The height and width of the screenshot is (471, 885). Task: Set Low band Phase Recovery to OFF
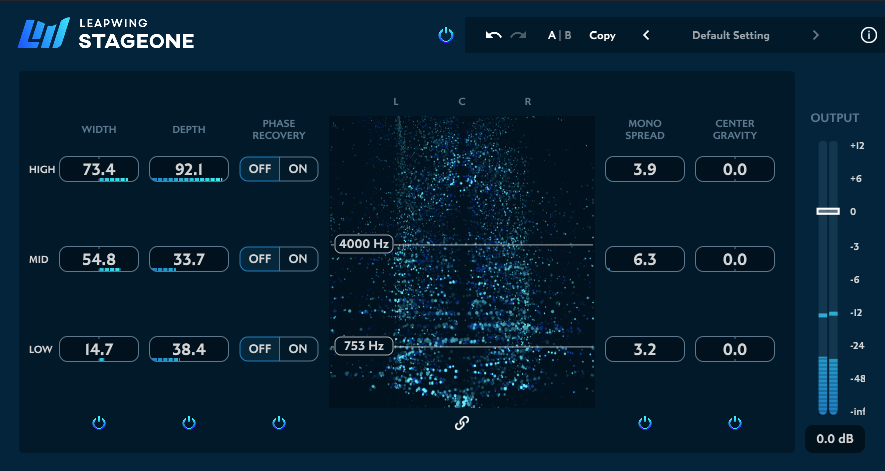coord(260,349)
